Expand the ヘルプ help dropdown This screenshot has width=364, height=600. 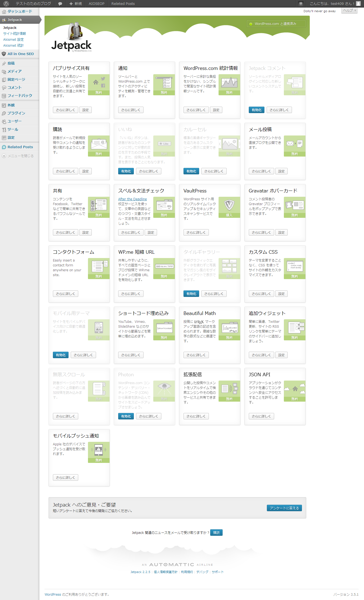click(x=349, y=11)
